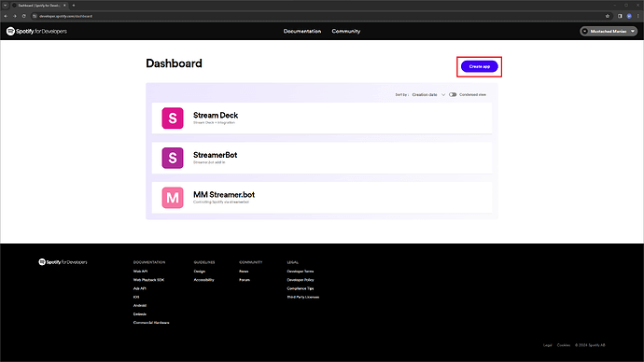Click the Spotify for Developers header logo
This screenshot has height=362, width=644.
pyautogui.click(x=36, y=31)
